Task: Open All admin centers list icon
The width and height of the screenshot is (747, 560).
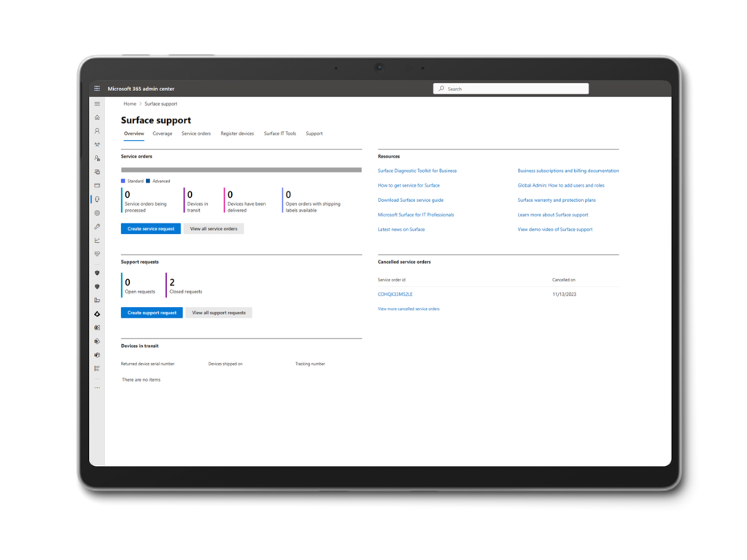Action: tap(97, 368)
